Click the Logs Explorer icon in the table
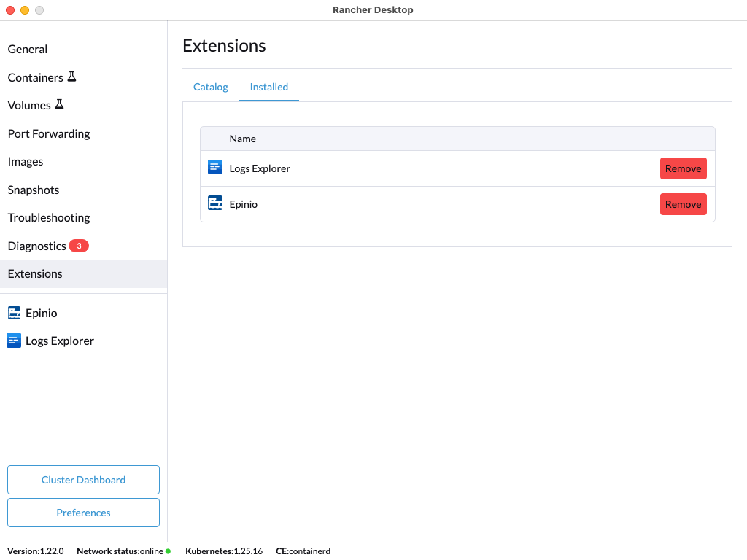 [214, 168]
